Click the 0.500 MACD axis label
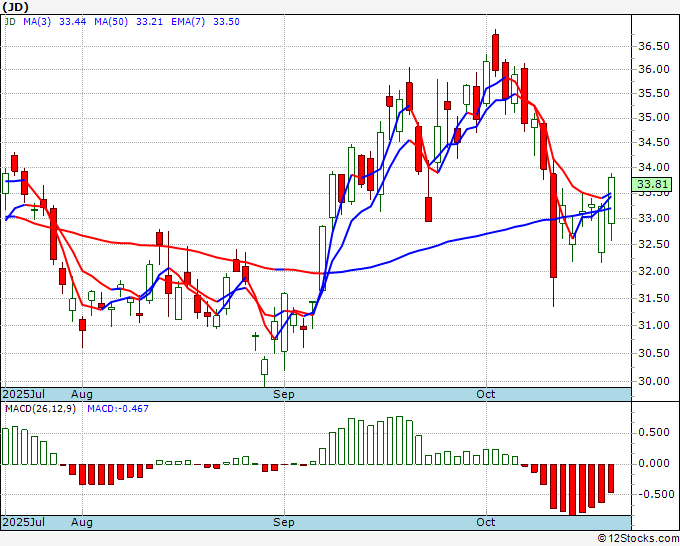The height and width of the screenshot is (546, 680). 654,433
